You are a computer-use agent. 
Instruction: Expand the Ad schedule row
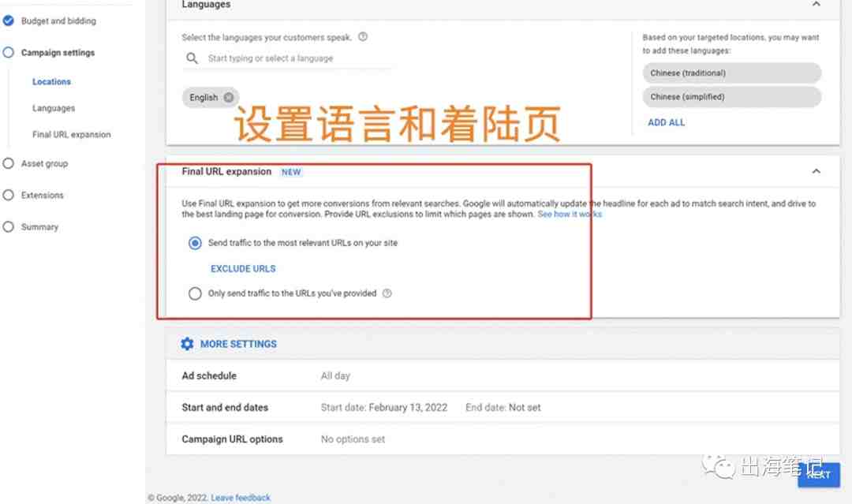click(x=503, y=375)
